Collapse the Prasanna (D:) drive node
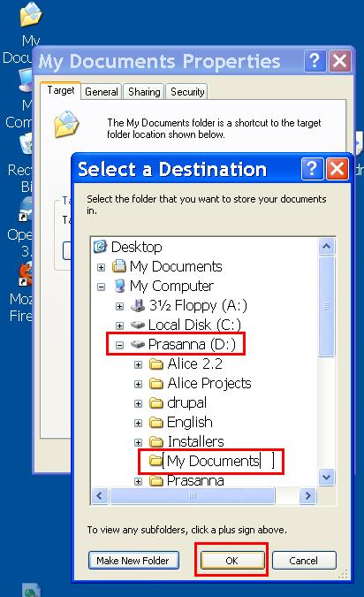The width and height of the screenshot is (364, 597). 120,345
